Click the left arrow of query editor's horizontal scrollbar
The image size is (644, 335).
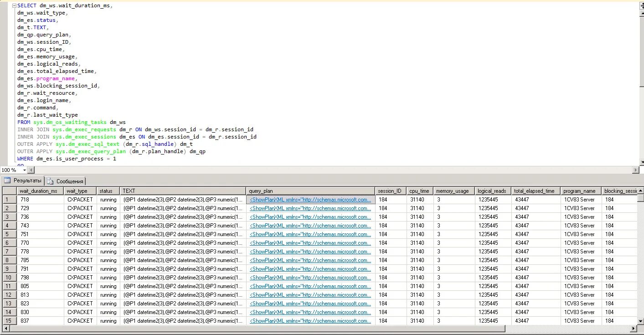(x=31, y=170)
